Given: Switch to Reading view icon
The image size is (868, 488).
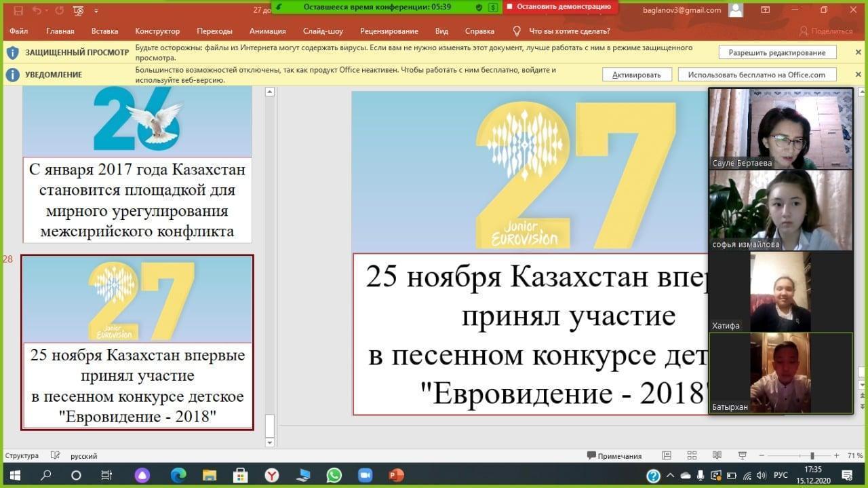Looking at the screenshot, I should click(717, 456).
